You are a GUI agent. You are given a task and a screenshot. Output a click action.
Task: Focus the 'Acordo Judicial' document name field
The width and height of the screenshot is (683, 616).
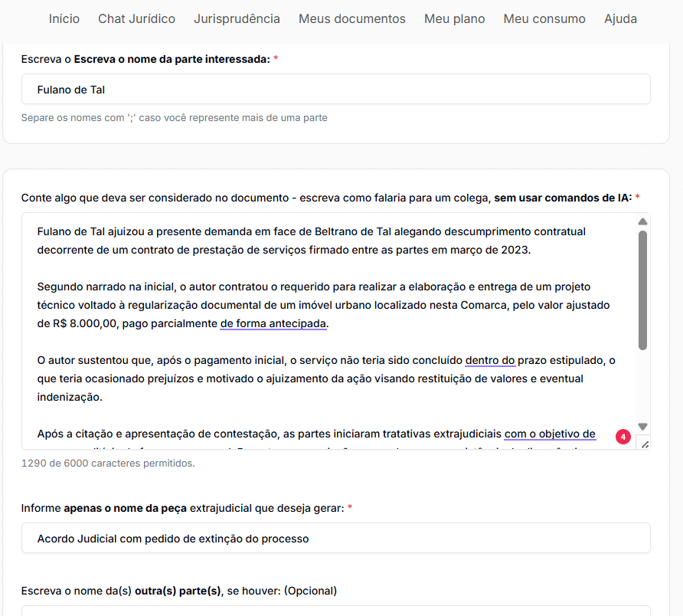coord(335,539)
